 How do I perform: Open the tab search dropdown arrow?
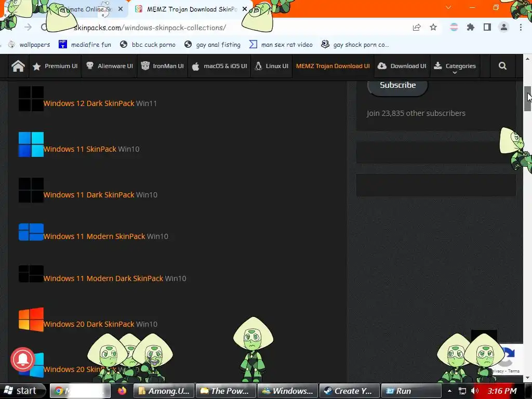(448, 7)
